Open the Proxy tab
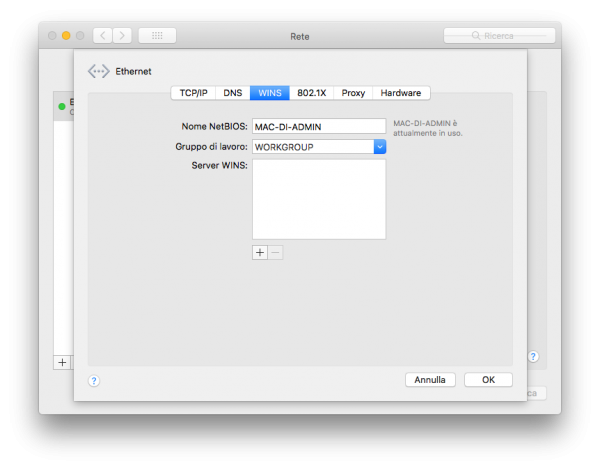 pos(353,93)
